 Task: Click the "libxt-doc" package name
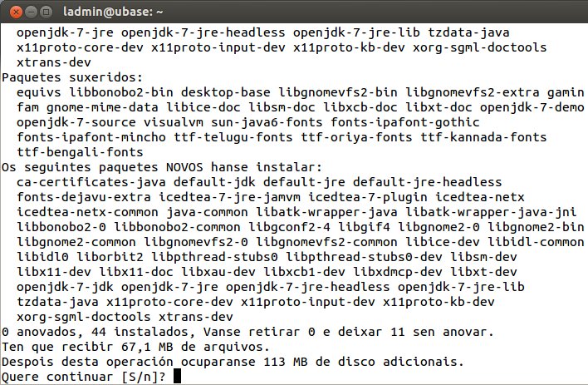(x=439, y=107)
